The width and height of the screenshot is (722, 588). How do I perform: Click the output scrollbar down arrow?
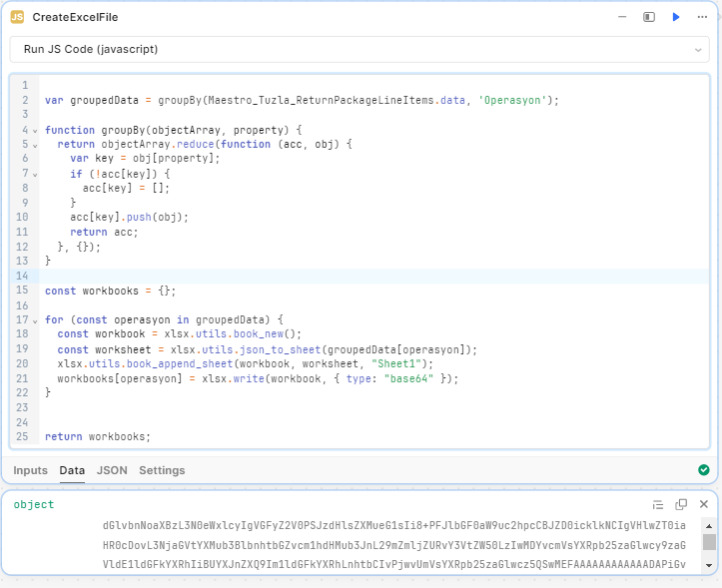click(709, 565)
